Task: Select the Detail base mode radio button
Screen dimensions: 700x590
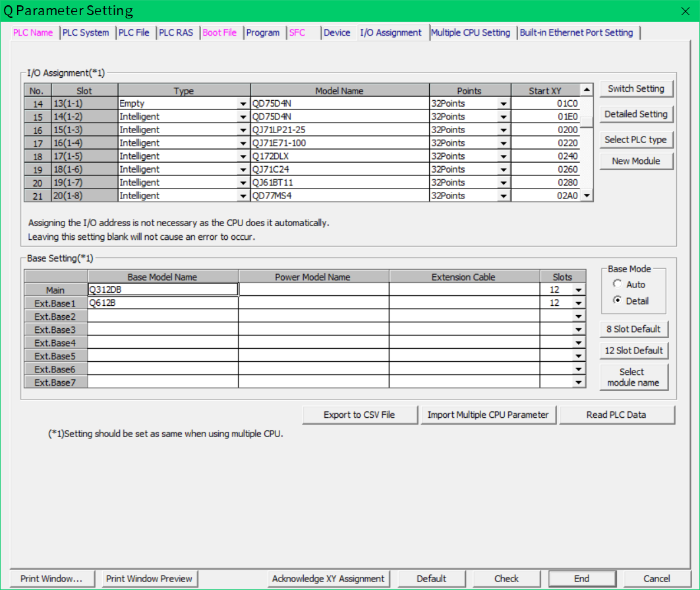Action: tap(618, 301)
